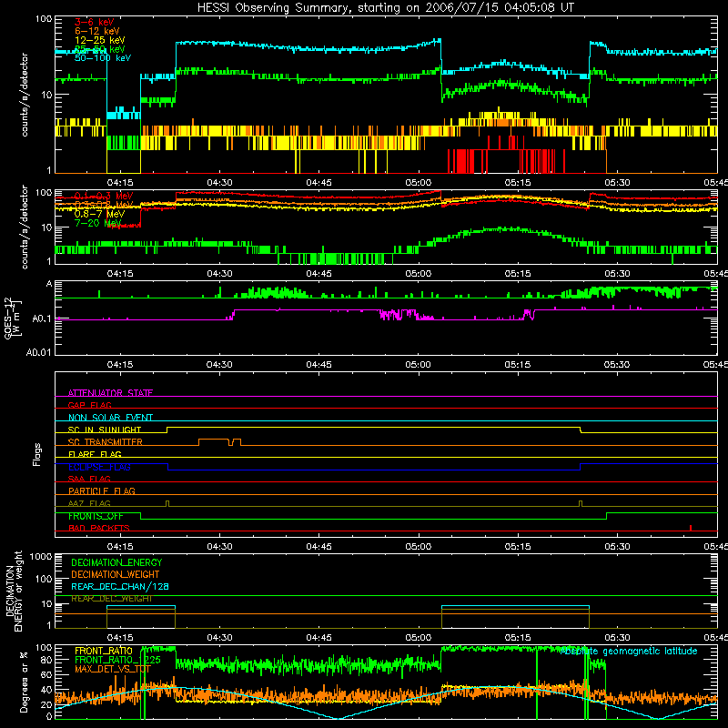Click the REAR_DEC_CHAN/128 legend label
The width and height of the screenshot is (728, 728).
pos(120,586)
